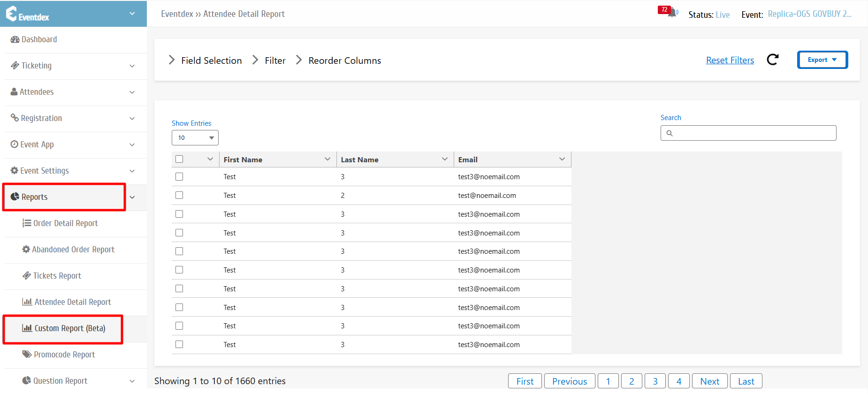This screenshot has width=868, height=394.
Task: Select Custom Report (Beta) in sidebar
Action: coord(69,328)
